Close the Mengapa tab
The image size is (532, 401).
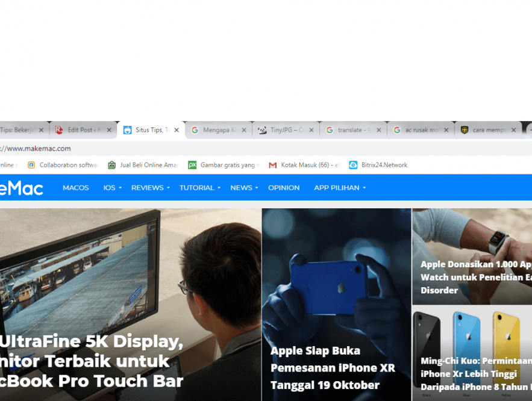tap(243, 130)
